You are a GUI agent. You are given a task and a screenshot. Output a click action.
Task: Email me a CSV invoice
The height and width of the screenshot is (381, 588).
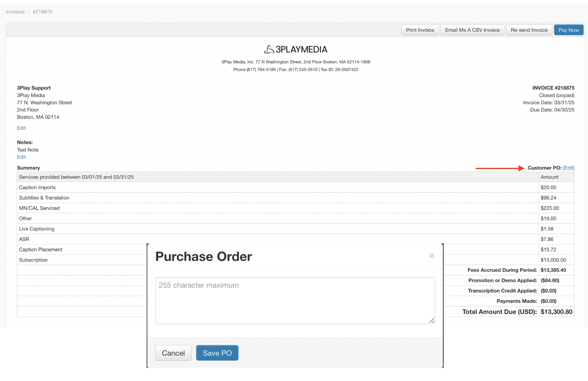click(472, 30)
